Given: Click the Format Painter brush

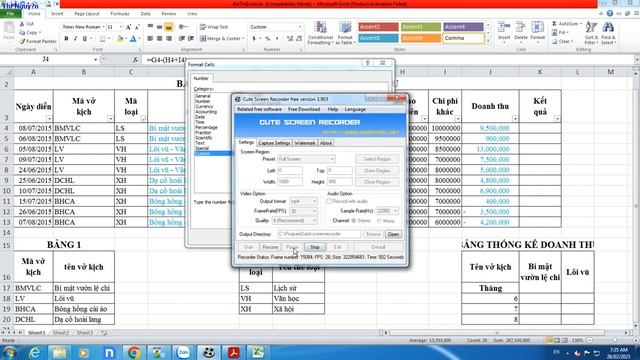Looking at the screenshot, I should (22, 41).
